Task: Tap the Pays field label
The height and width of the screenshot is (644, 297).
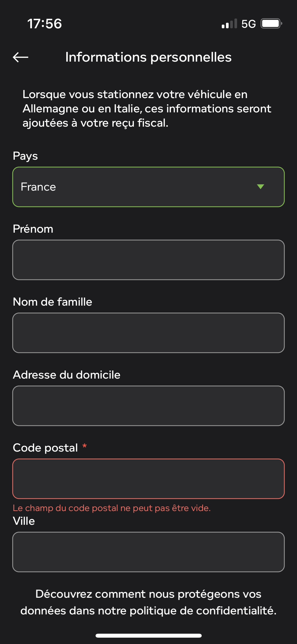Action: pos(25,156)
